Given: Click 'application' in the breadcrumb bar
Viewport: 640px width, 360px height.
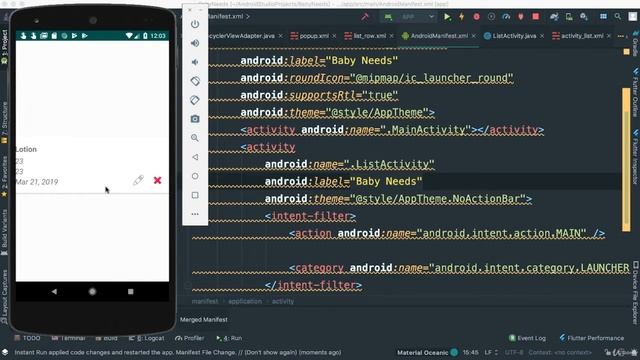Looking at the screenshot, I should (245, 301).
